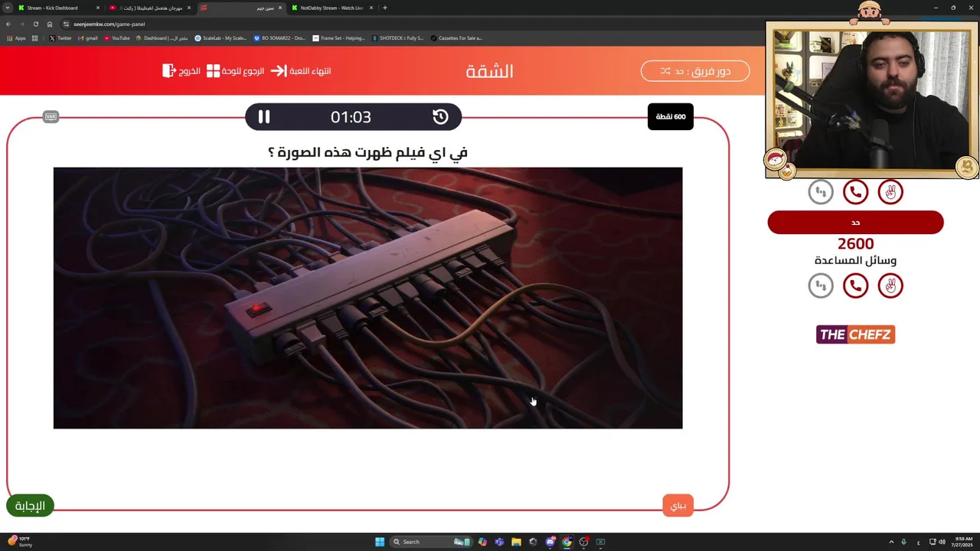Screen dimensions: 980x551
Task: Open the weather widget showing Sunny
Action: tap(19, 542)
